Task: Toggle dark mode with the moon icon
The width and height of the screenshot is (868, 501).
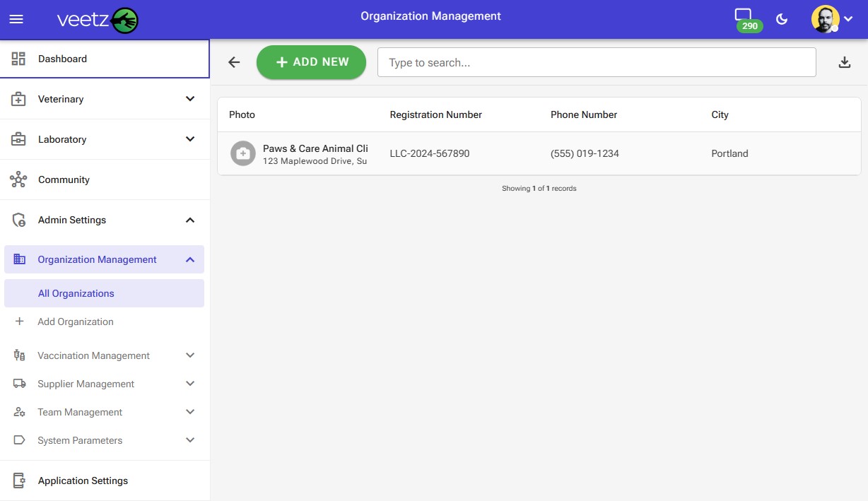Action: click(x=782, y=19)
